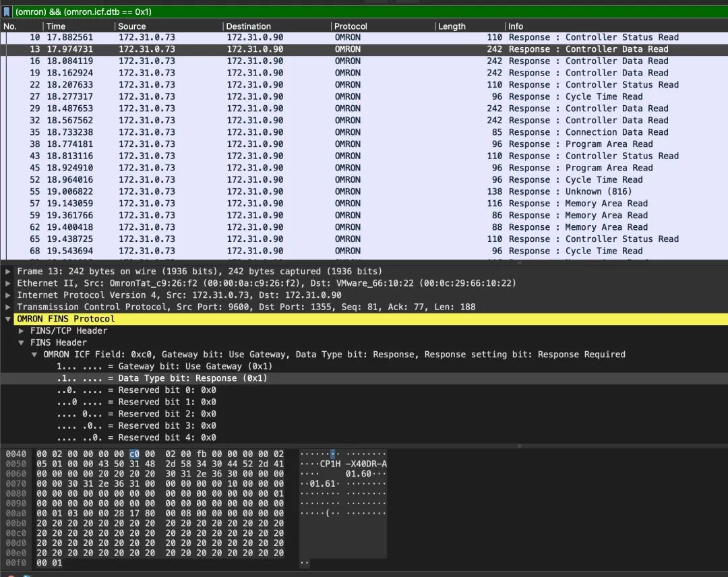Expand the FINS/TCP Header node
The width and height of the screenshot is (728, 577).
(21, 330)
